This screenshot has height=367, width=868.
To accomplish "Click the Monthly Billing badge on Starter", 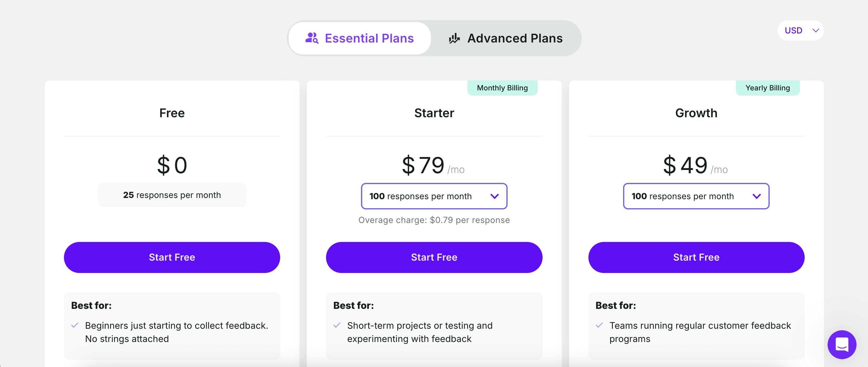I will pyautogui.click(x=502, y=88).
